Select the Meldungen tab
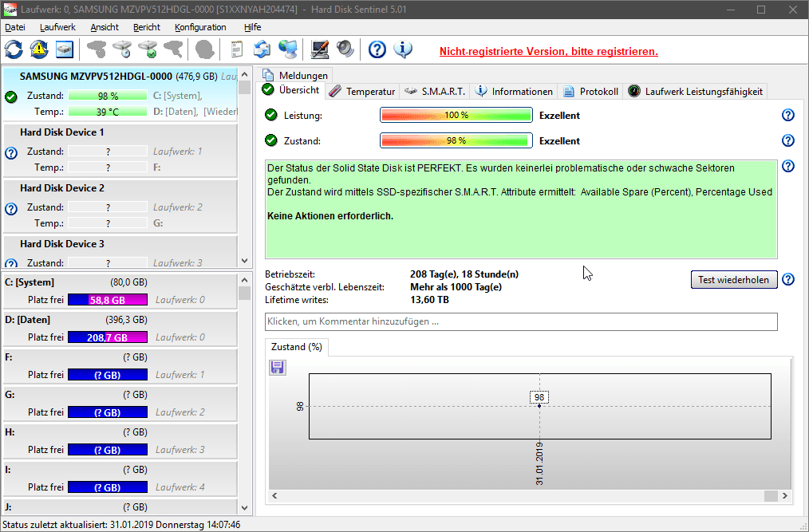Viewport: 809px width, 532px height. pyautogui.click(x=295, y=75)
